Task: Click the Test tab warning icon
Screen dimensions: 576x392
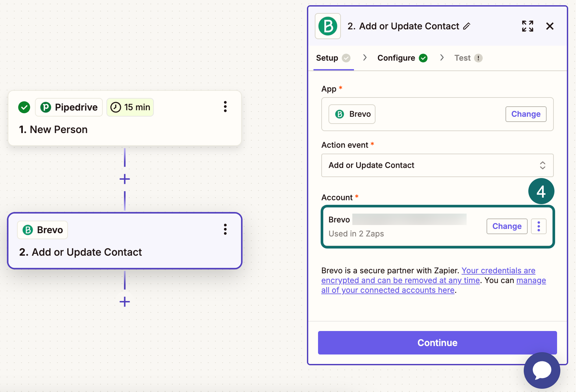Action: click(x=478, y=58)
